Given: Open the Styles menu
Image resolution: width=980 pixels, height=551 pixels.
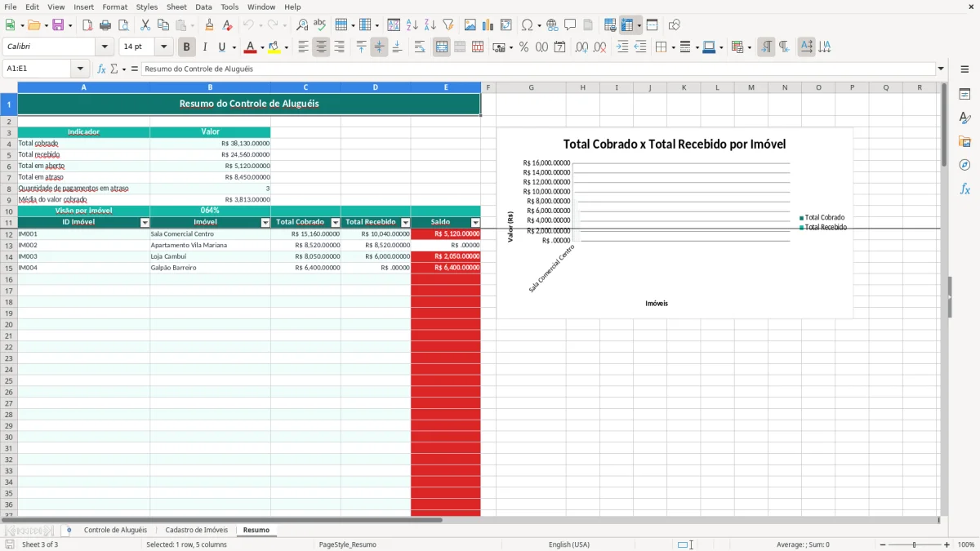Looking at the screenshot, I should (147, 7).
